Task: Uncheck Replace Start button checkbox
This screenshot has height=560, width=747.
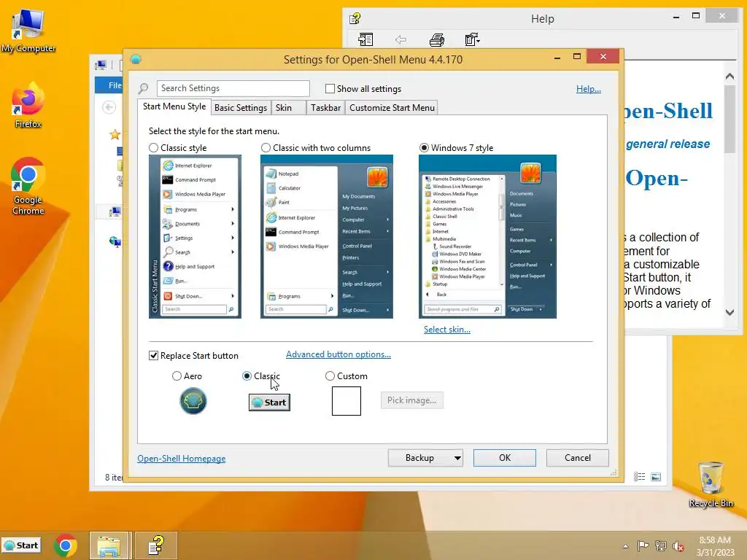Action: (153, 356)
